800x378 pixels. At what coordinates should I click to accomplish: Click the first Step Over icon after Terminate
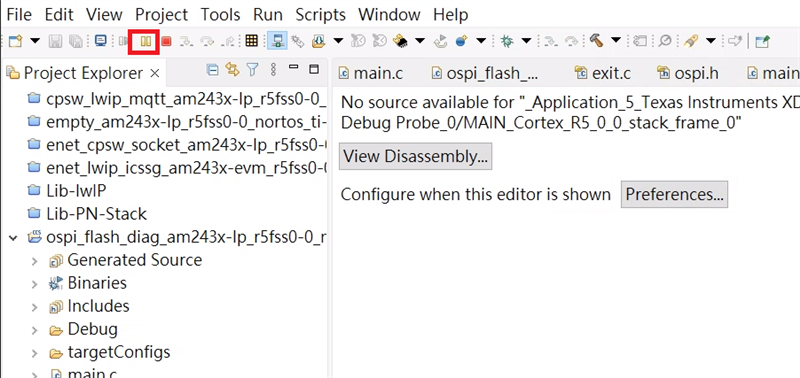207,41
